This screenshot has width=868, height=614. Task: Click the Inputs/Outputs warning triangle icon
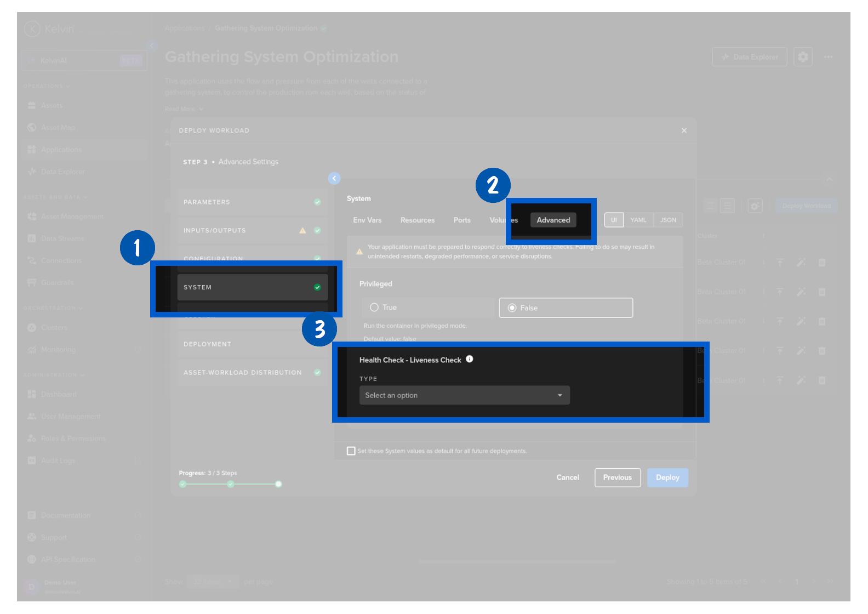tap(302, 231)
